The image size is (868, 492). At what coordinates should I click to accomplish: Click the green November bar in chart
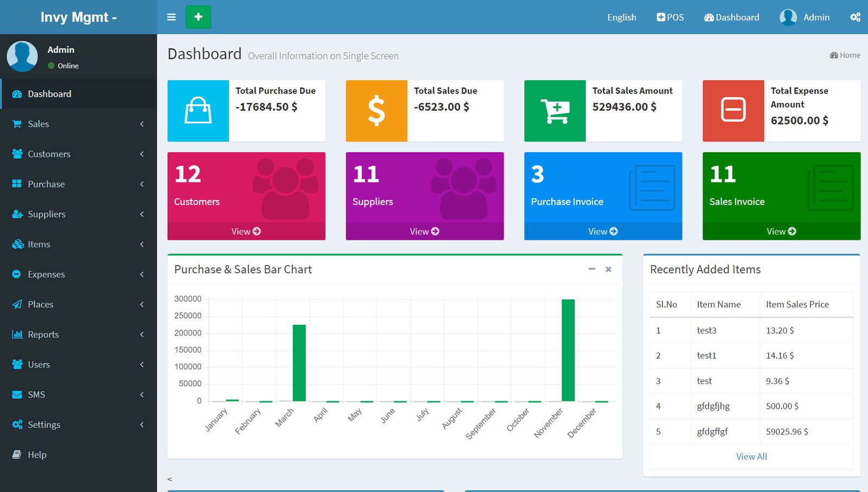pyautogui.click(x=568, y=350)
